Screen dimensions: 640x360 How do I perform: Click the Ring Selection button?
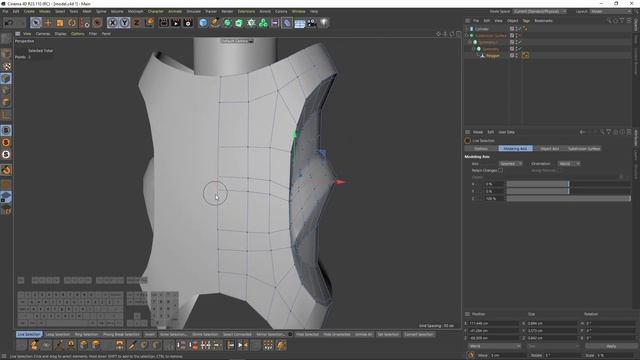(x=86, y=334)
